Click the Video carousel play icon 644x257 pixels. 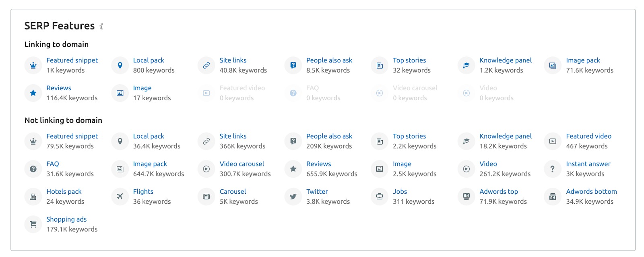pyautogui.click(x=206, y=169)
